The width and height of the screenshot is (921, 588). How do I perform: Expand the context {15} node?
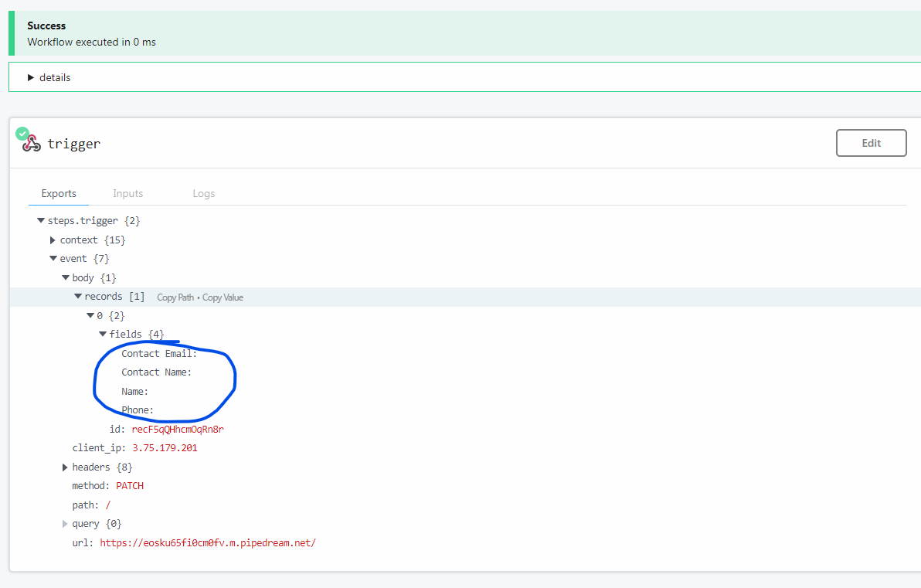click(53, 240)
